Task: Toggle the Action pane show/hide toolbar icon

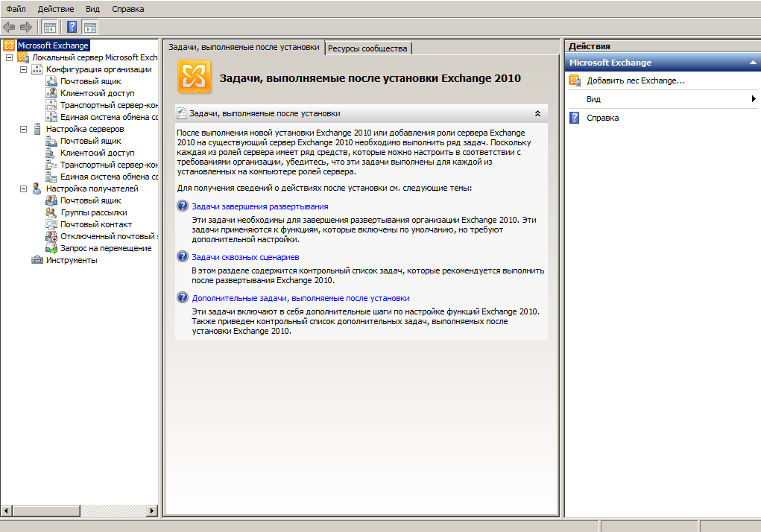Action: (89, 27)
